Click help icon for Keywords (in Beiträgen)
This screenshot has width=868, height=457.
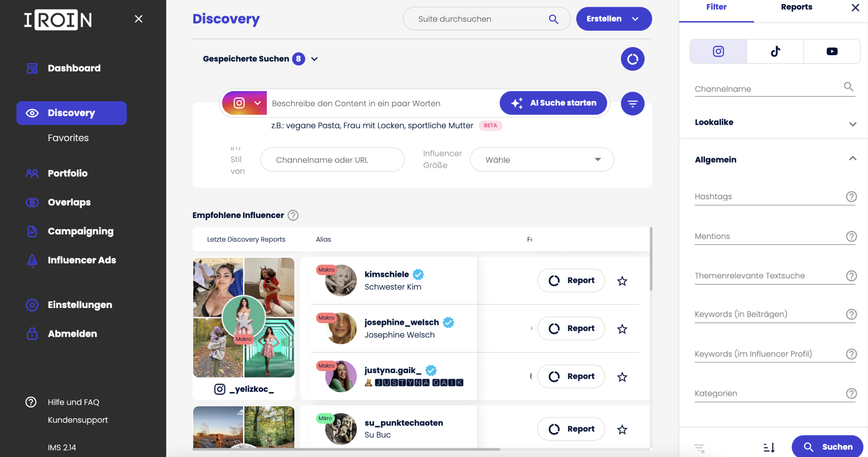(851, 314)
